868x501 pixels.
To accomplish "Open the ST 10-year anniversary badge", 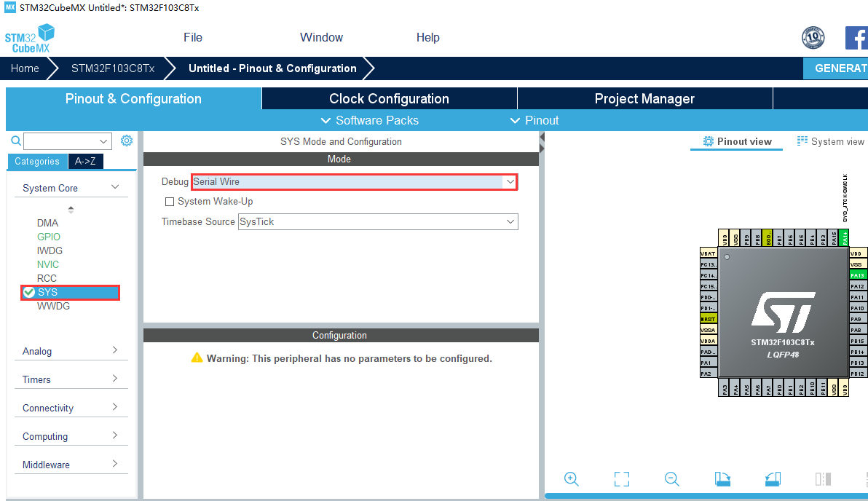I will (x=813, y=38).
